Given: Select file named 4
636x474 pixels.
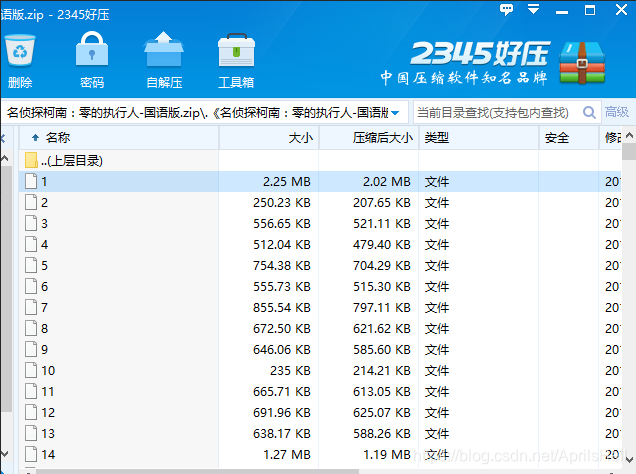Looking at the screenshot, I should click(x=44, y=245).
